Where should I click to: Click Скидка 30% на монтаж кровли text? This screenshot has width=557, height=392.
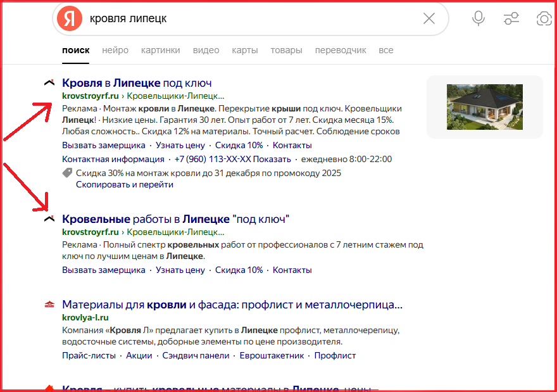[208, 173]
